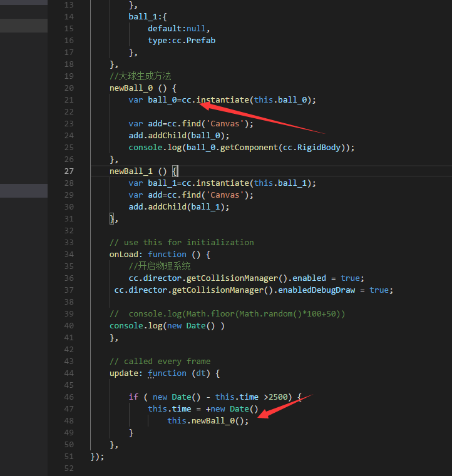Click line number 38 in the gutter

69,301
